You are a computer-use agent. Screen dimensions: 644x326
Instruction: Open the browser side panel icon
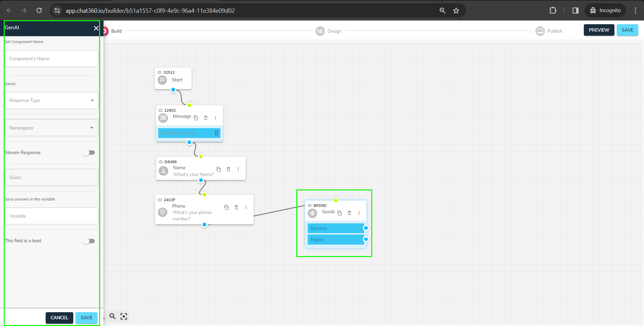pyautogui.click(x=575, y=10)
